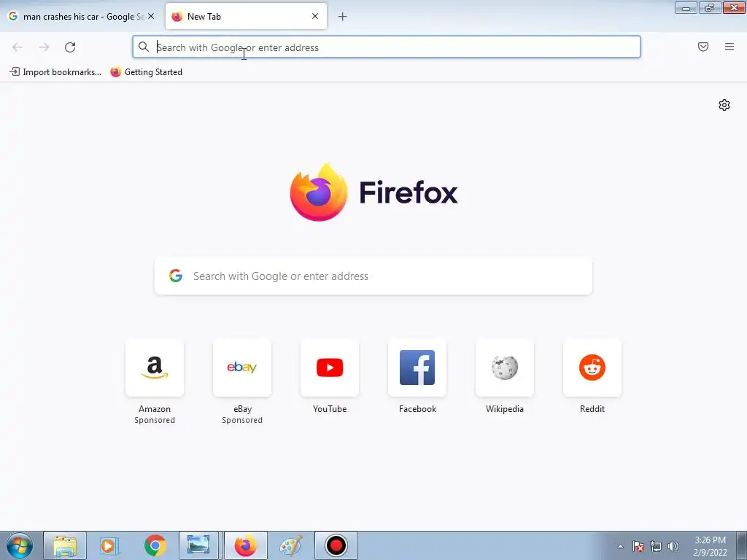Screen dimensions: 747x560
Task: Click the network tray icon
Action: pos(656,546)
